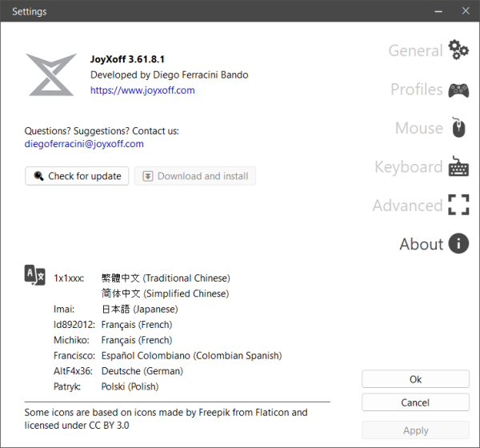Click the Traditional Chinese entry
The width and height of the screenshot is (480, 448).
166,278
